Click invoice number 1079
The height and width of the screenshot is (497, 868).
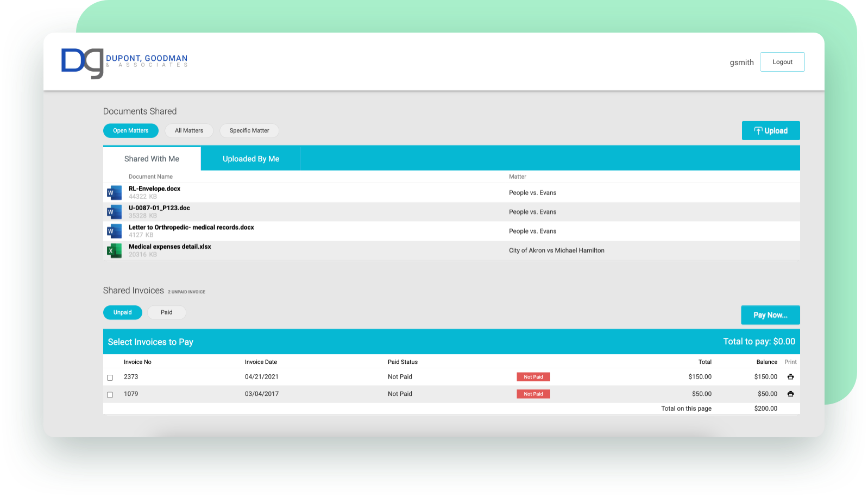tap(131, 394)
